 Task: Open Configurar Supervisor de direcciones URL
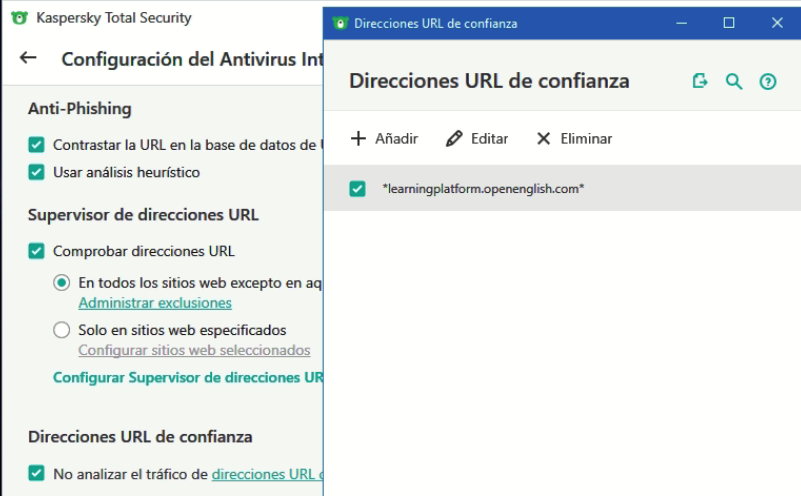188,377
